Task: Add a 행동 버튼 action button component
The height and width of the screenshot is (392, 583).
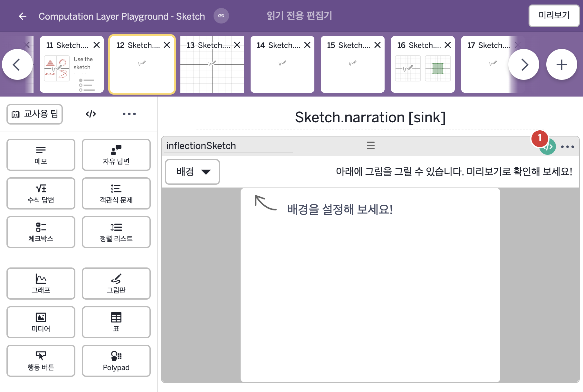Action: pyautogui.click(x=41, y=361)
